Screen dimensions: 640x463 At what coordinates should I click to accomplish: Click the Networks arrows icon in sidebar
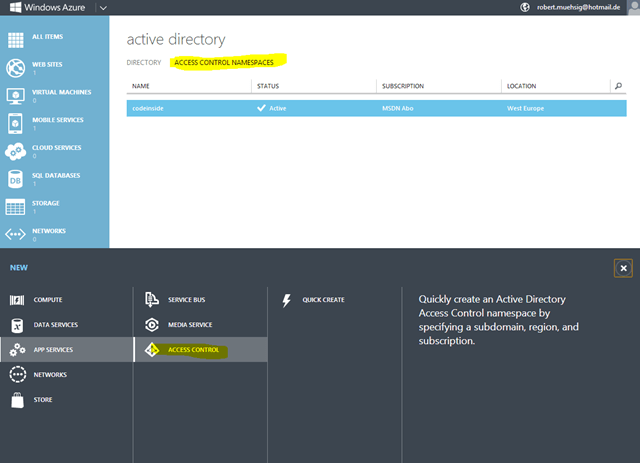pyautogui.click(x=16, y=234)
